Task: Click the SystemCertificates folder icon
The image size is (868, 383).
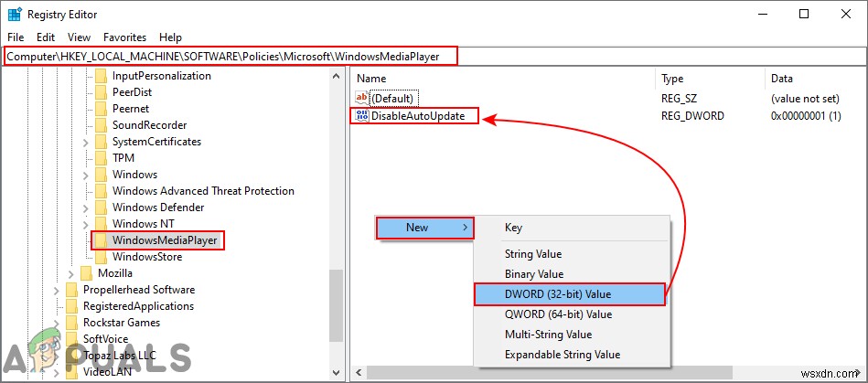Action: click(101, 142)
